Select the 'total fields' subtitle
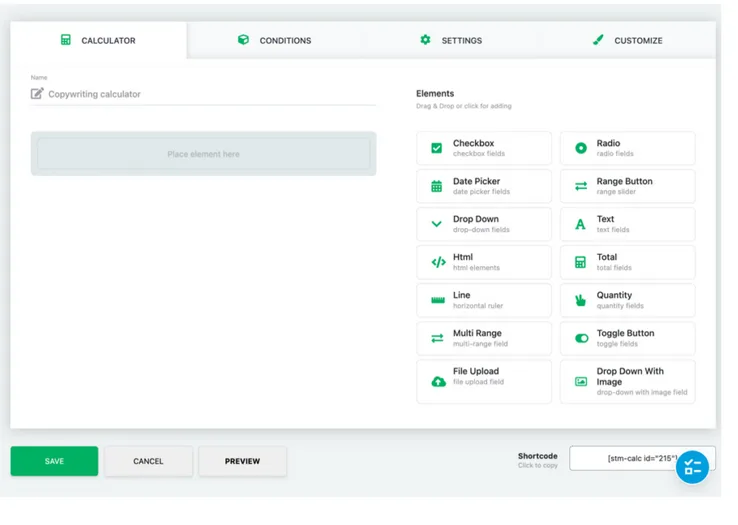Screen dimensions: 738x525 [x=614, y=268]
